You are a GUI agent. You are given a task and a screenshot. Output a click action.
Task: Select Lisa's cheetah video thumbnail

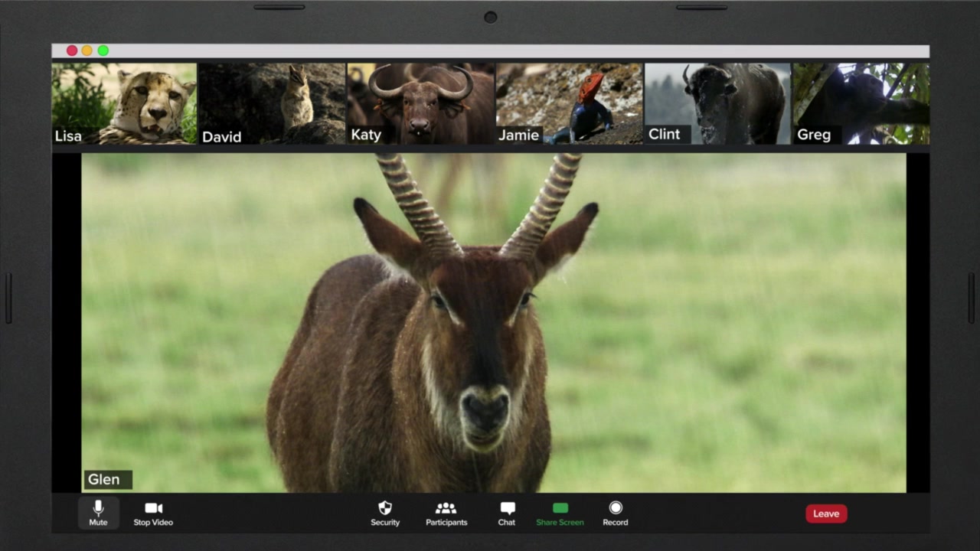124,103
